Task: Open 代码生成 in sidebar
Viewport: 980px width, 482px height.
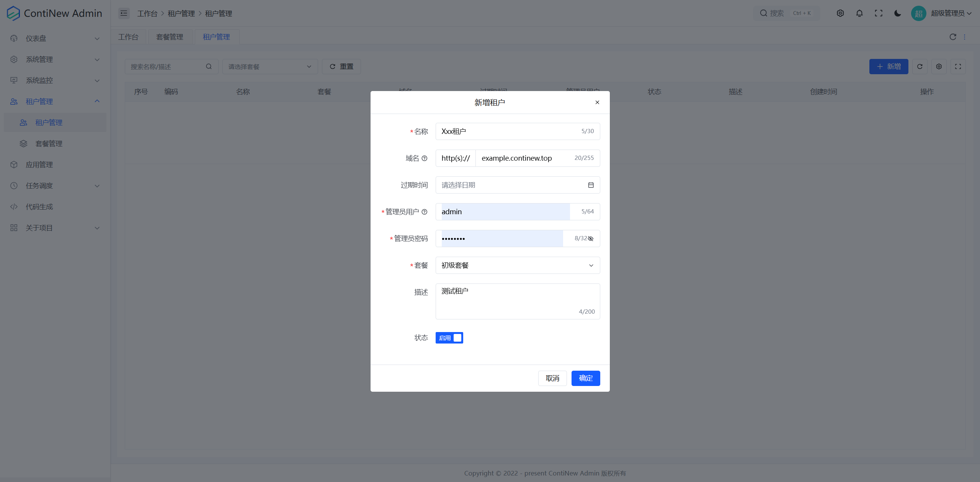Action: 55,207
